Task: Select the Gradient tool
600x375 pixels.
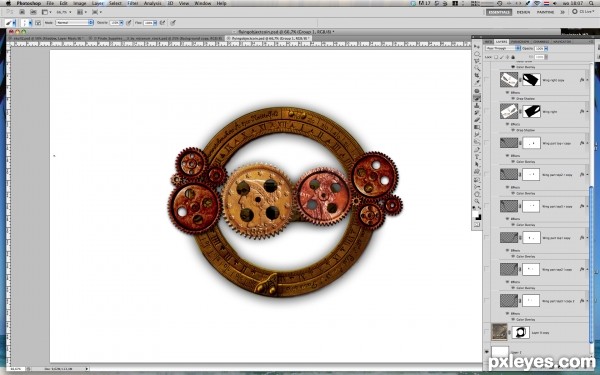Action: click(x=477, y=127)
